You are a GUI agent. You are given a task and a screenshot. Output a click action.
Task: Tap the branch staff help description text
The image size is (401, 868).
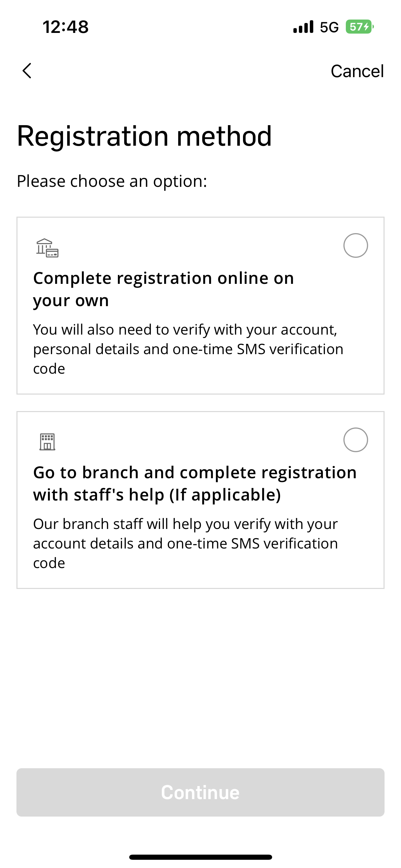[x=185, y=543]
